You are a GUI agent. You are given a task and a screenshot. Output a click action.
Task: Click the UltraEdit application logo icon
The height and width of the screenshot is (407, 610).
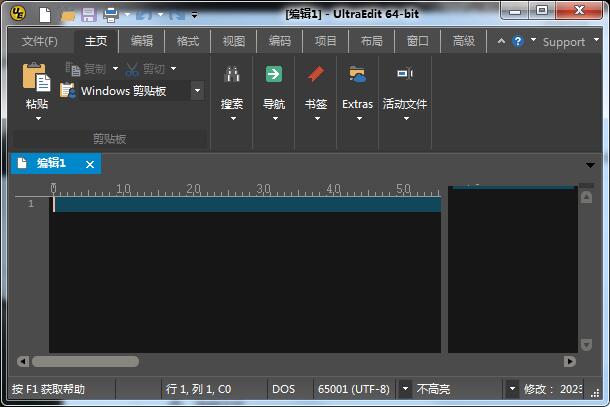tap(18, 13)
